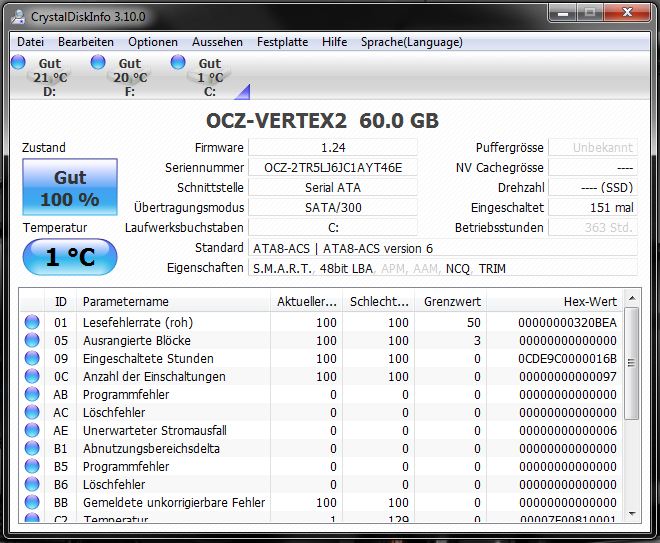
Task: Click the Aktueller... column header
Action: 306,301
